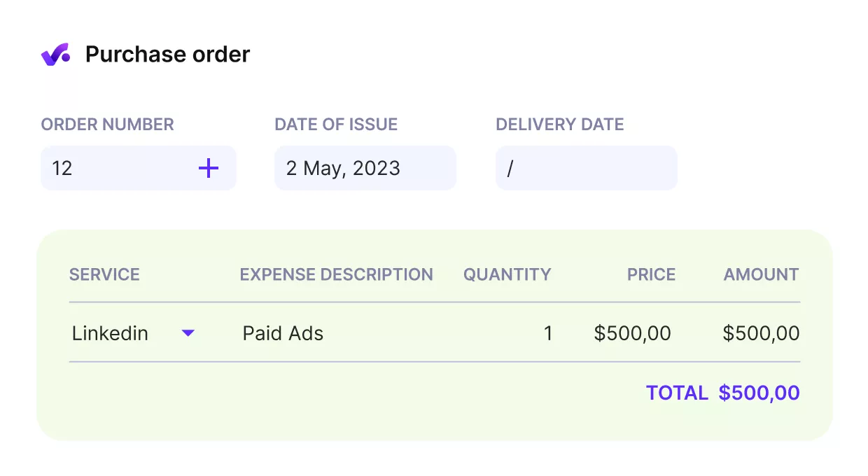
Task: Click the empty delivery date field
Action: (x=587, y=168)
